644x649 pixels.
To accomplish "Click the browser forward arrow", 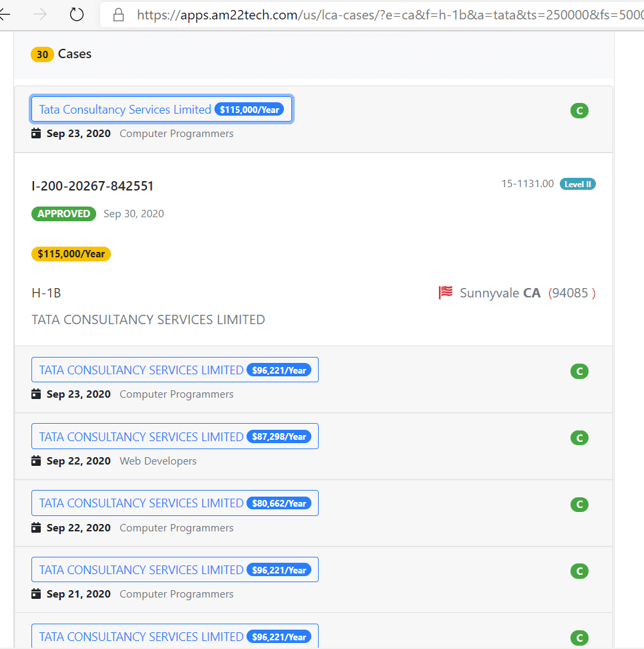I will 40,15.
